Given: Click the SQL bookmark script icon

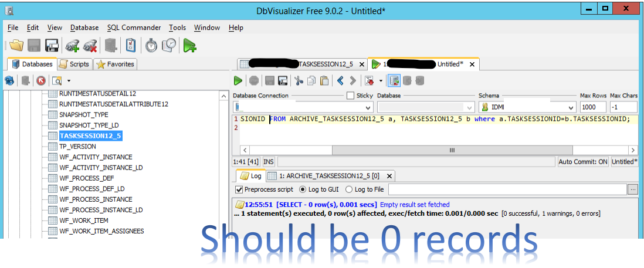Looking at the screenshot, I should [370, 80].
